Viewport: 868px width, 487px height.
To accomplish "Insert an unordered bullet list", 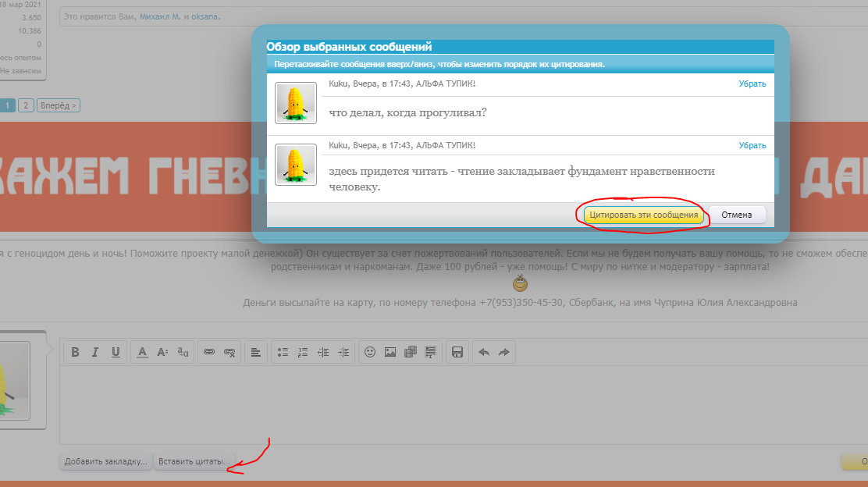I will coord(283,352).
